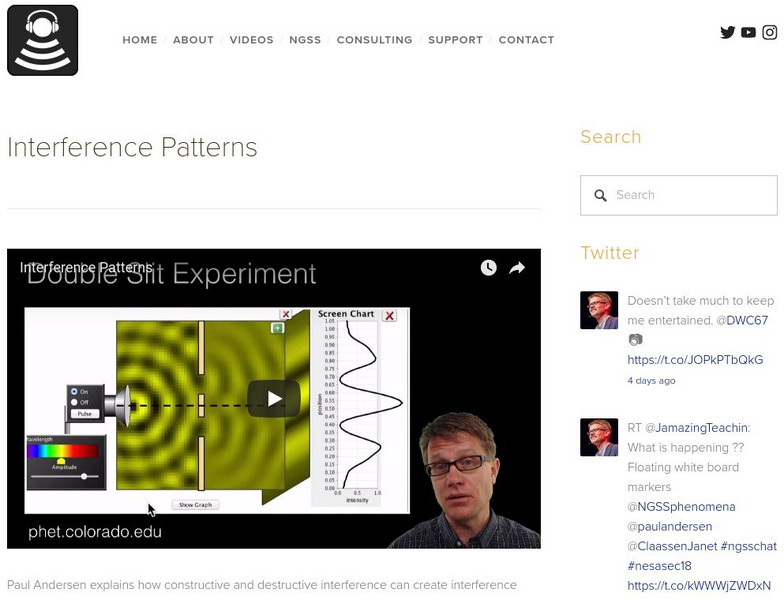Viewport: 784px width, 600px height.
Task: Play the Interference Patterns video
Action: tap(274, 399)
